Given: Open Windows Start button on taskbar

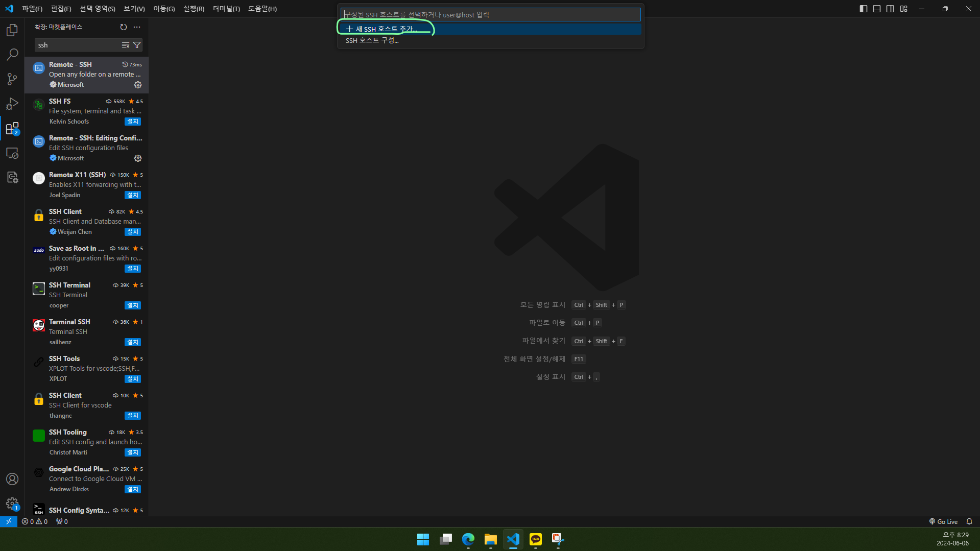Looking at the screenshot, I should pos(423,539).
